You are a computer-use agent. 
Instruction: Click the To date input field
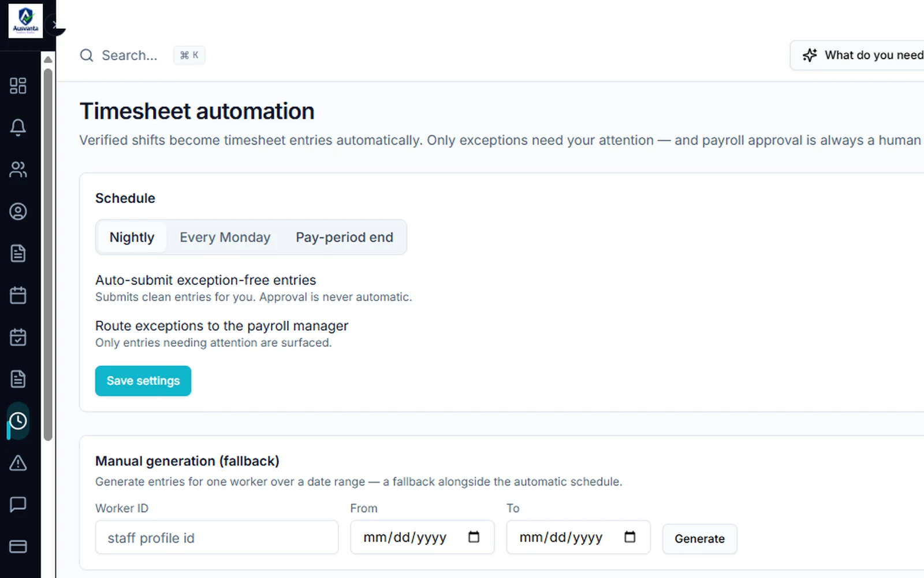578,537
